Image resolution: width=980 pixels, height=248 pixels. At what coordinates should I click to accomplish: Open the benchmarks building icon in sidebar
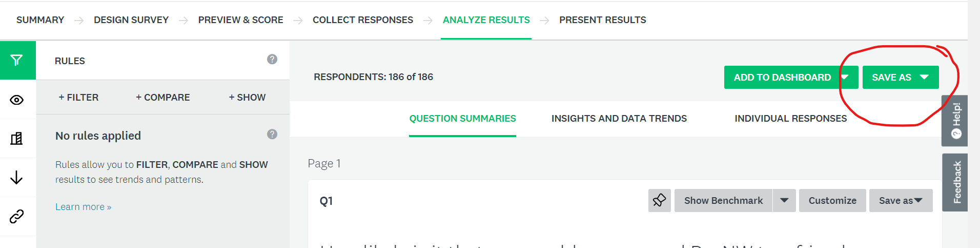[17, 138]
